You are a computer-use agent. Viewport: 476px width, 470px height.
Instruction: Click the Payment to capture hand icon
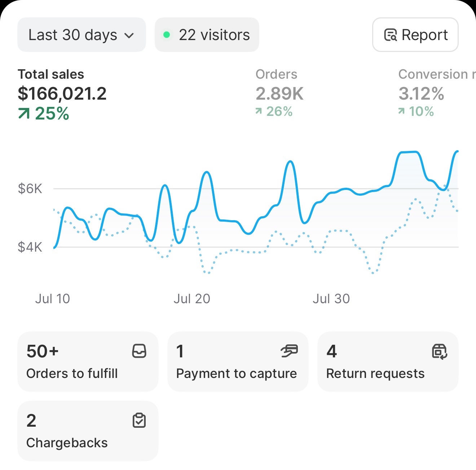click(x=288, y=351)
